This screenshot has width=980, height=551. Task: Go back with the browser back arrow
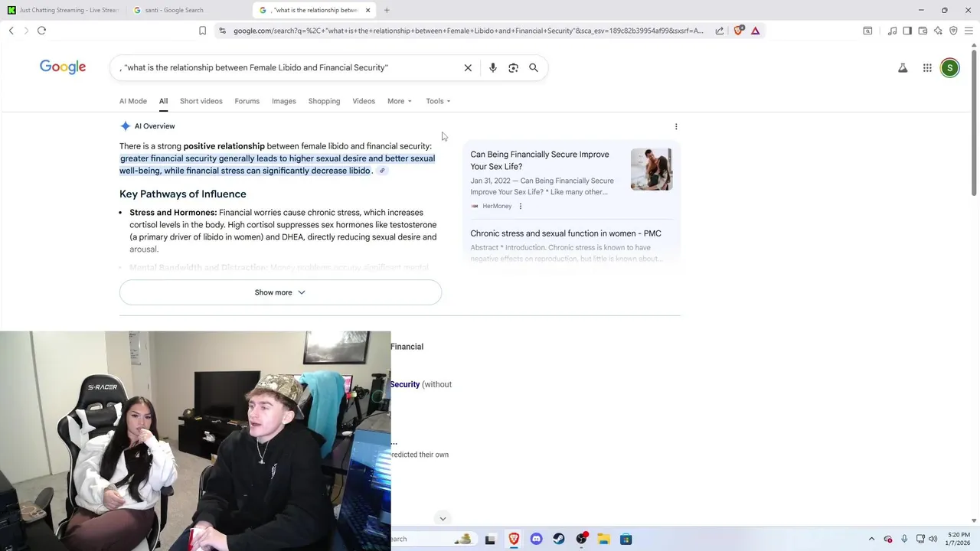[11, 31]
